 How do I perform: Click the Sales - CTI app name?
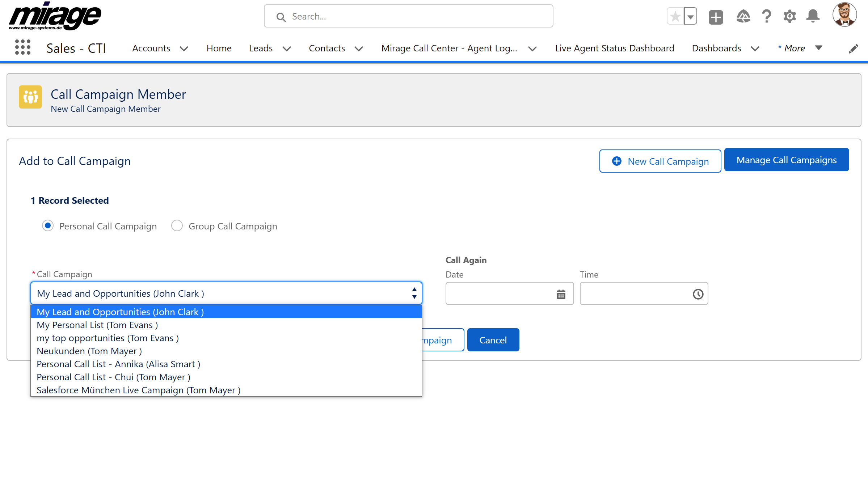tap(76, 48)
